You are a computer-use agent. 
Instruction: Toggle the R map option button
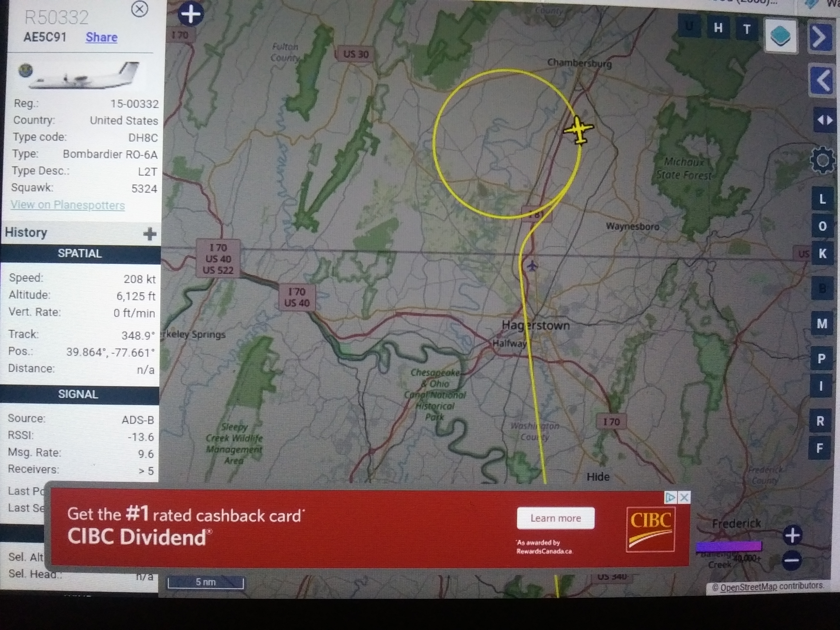pyautogui.click(x=820, y=421)
